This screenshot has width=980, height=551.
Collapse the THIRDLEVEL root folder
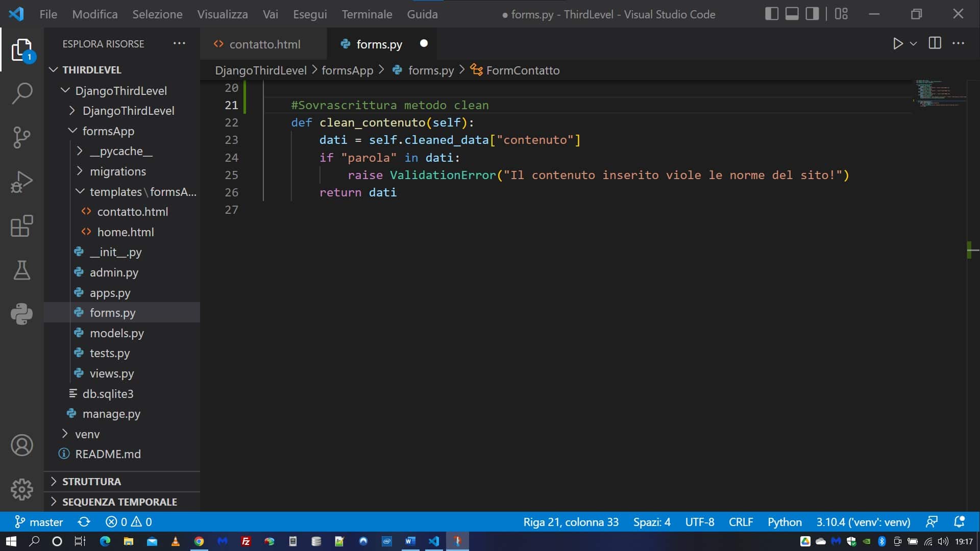pyautogui.click(x=54, y=70)
